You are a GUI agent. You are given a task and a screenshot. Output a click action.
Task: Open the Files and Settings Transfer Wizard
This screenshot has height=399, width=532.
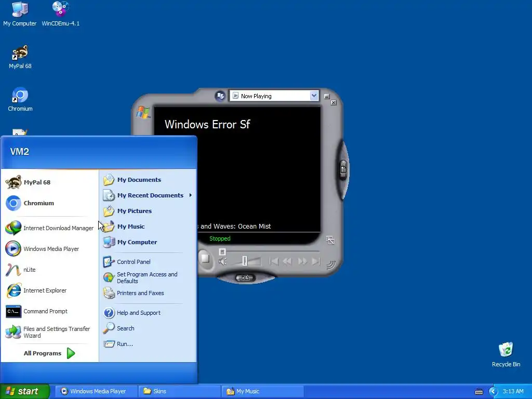coord(49,332)
